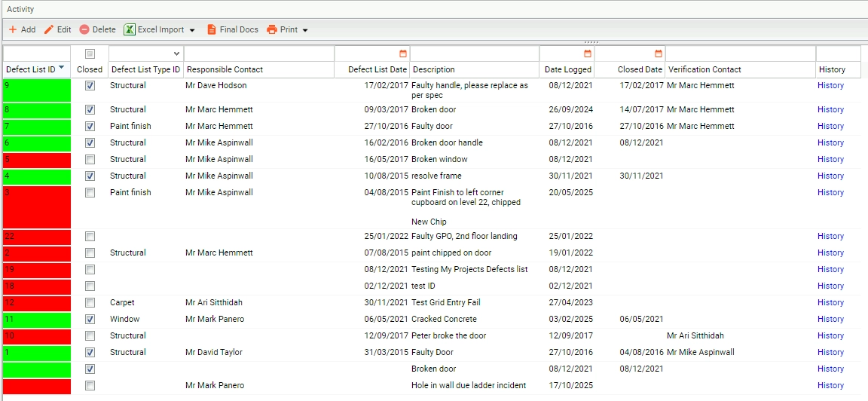Image resolution: width=868 pixels, height=401 pixels.
Task: Click the Print printer icon
Action: [271, 30]
